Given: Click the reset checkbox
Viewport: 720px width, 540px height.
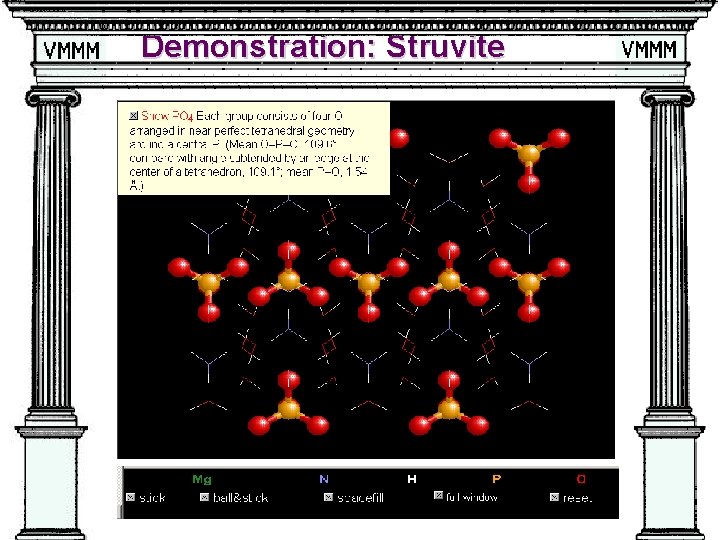Looking at the screenshot, I should click(x=554, y=497).
